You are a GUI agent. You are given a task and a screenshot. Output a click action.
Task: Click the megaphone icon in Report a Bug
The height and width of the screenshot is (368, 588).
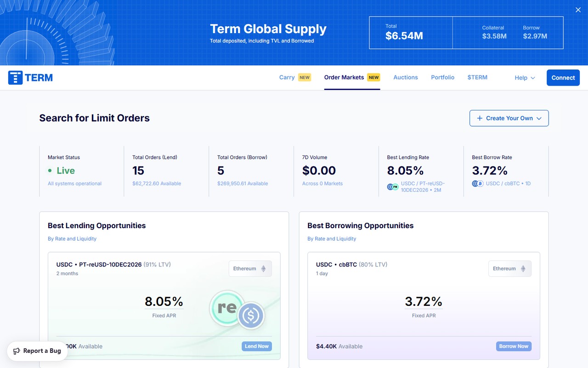[x=17, y=351]
